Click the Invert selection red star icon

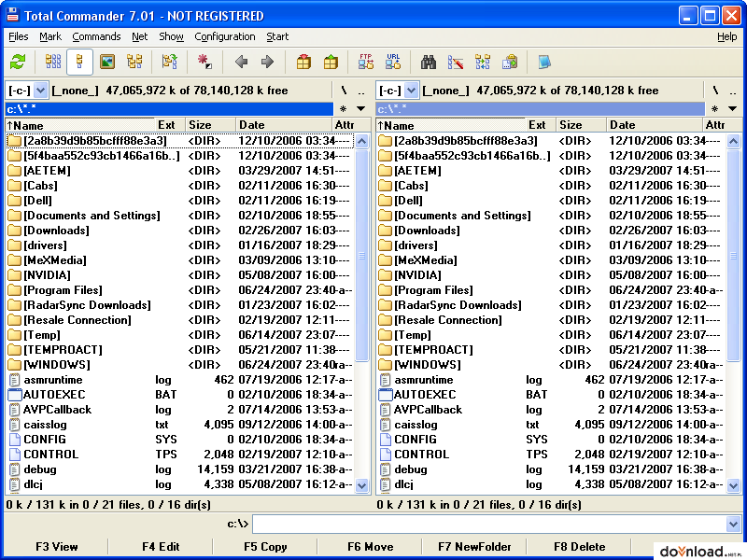coord(204,63)
